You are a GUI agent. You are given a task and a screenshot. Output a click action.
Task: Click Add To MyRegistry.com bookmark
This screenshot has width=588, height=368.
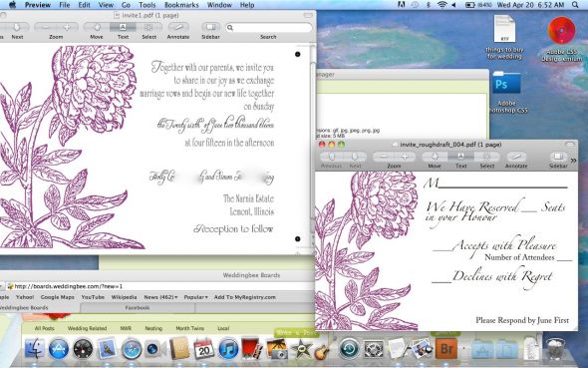pos(245,297)
